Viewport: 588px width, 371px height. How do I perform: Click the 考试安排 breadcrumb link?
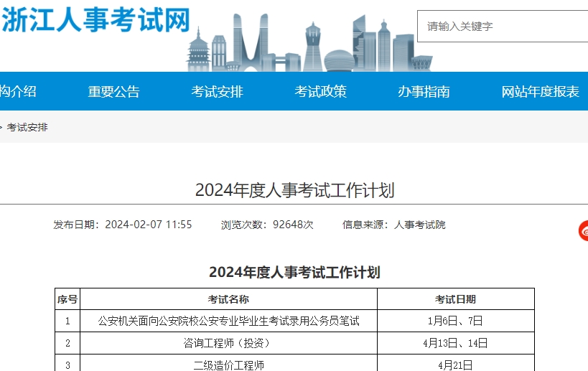click(27, 128)
